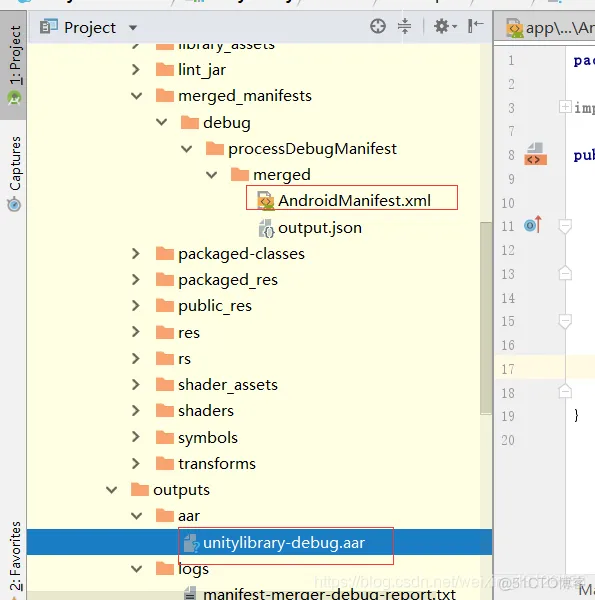Expand the packaged_res folder

tap(135, 279)
